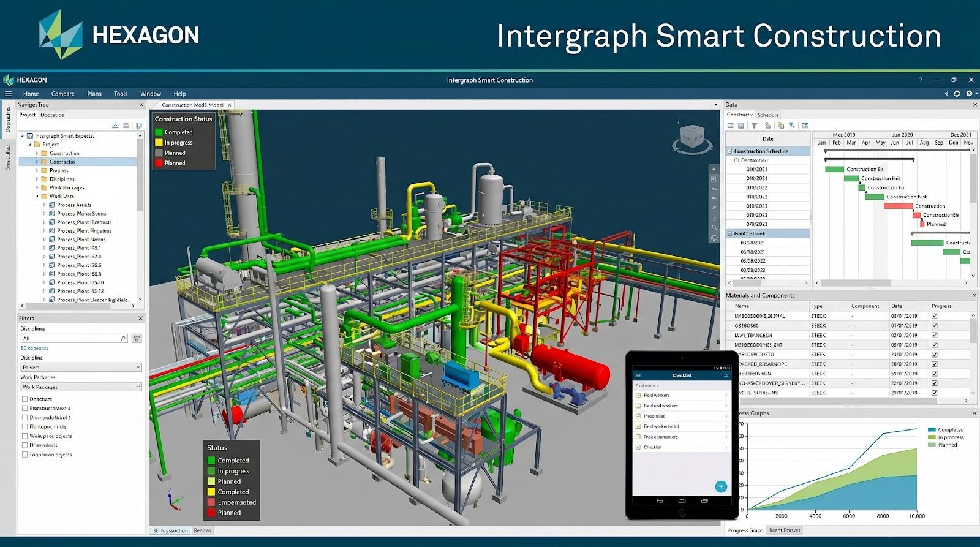Screen dimensions: 980x547
Task: Click the list layout icon in Naviget Tree toolbar
Action: click(126, 125)
